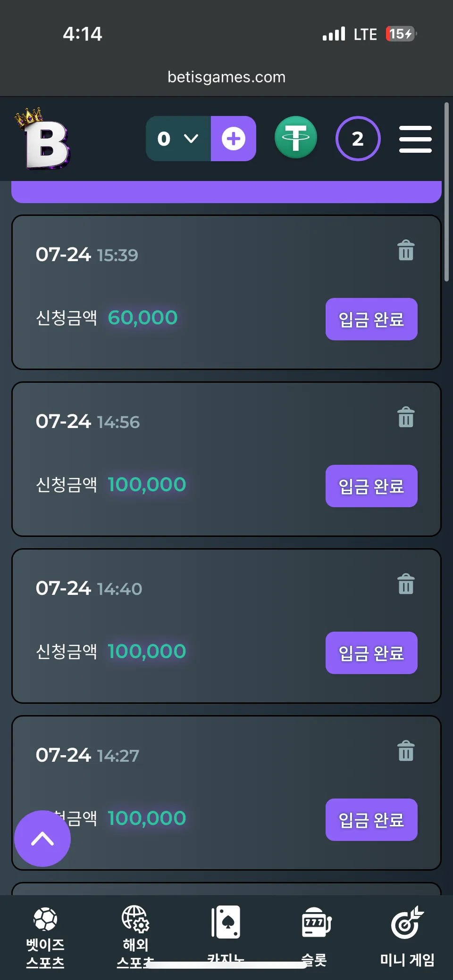Expand the balance dropdown showing 0
The image size is (453, 980).
tap(178, 139)
